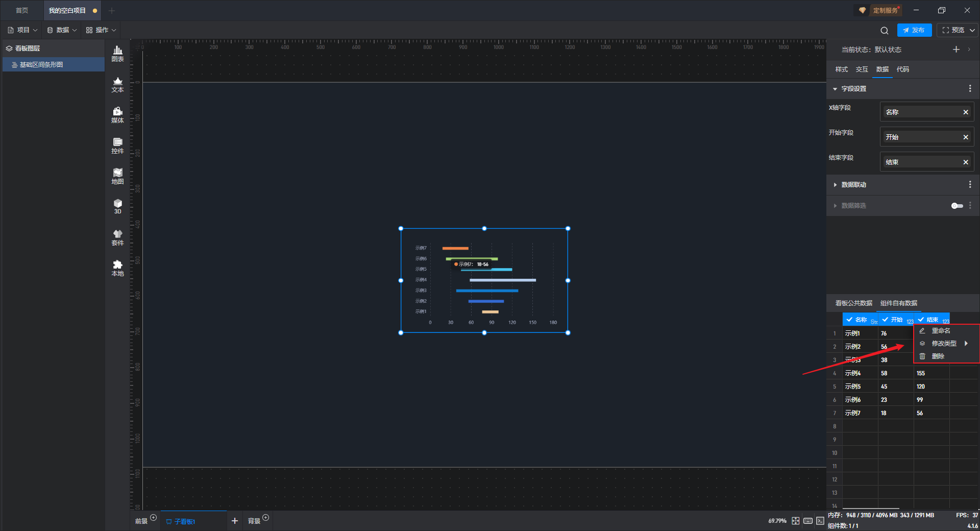
Task: Expand the 数据联动 section
Action: click(835, 185)
